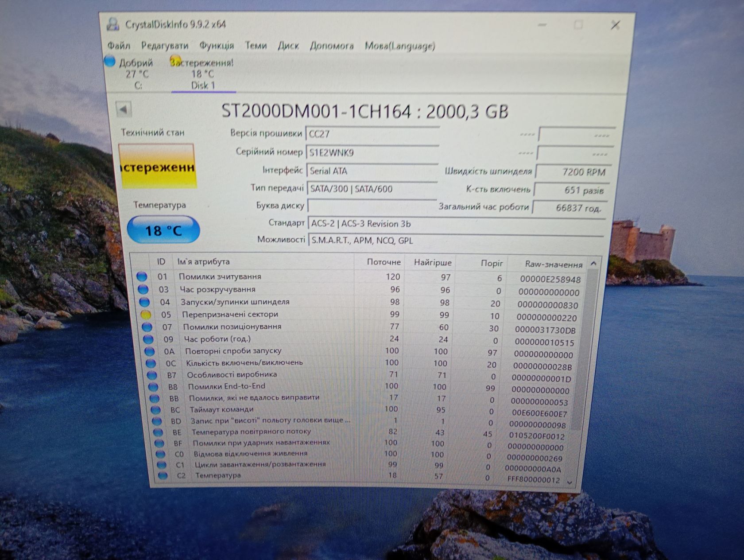
Task: Open the Диск menu
Action: coord(288,46)
